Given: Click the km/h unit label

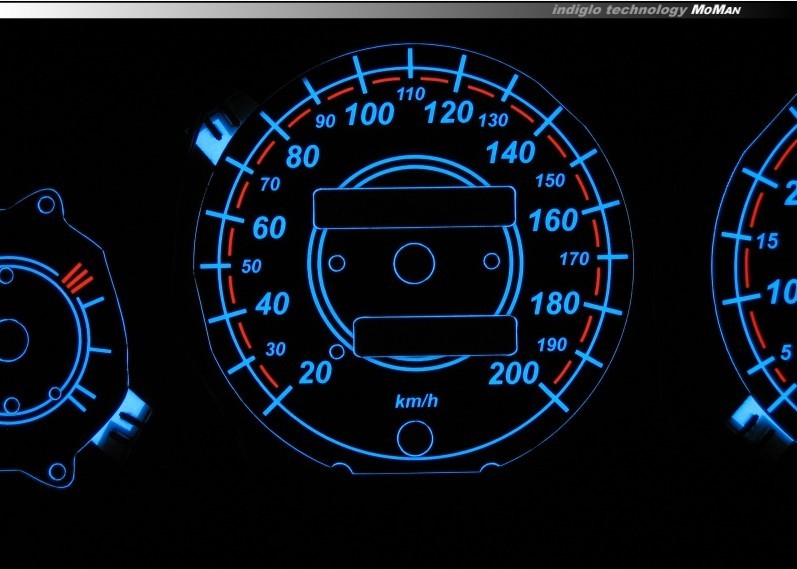Looking at the screenshot, I should pos(416,402).
